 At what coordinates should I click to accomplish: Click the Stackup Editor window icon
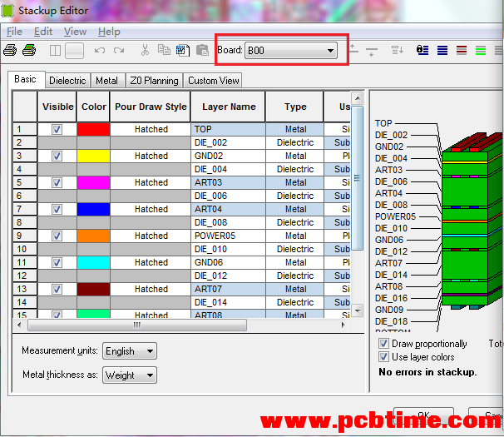(7, 11)
